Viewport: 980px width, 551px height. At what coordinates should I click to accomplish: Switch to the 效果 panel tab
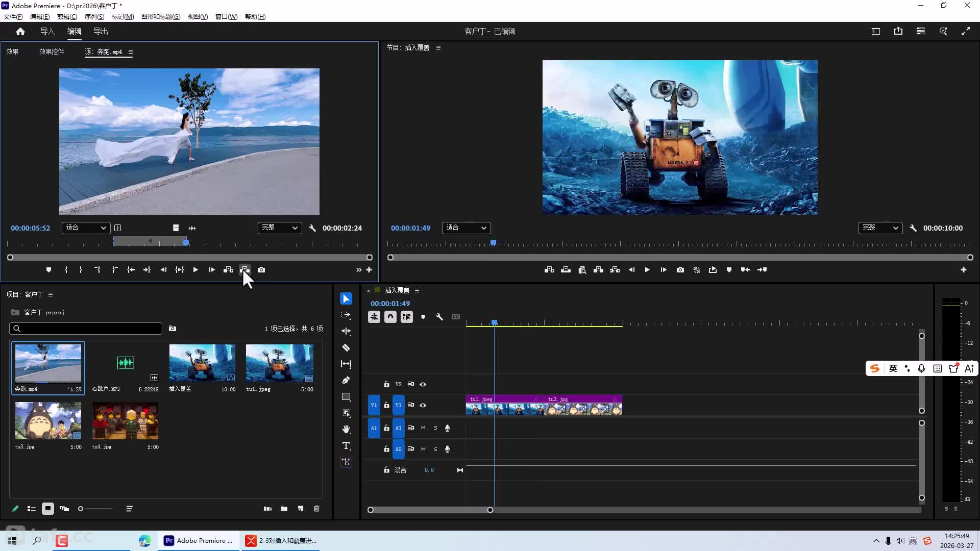pyautogui.click(x=12, y=52)
